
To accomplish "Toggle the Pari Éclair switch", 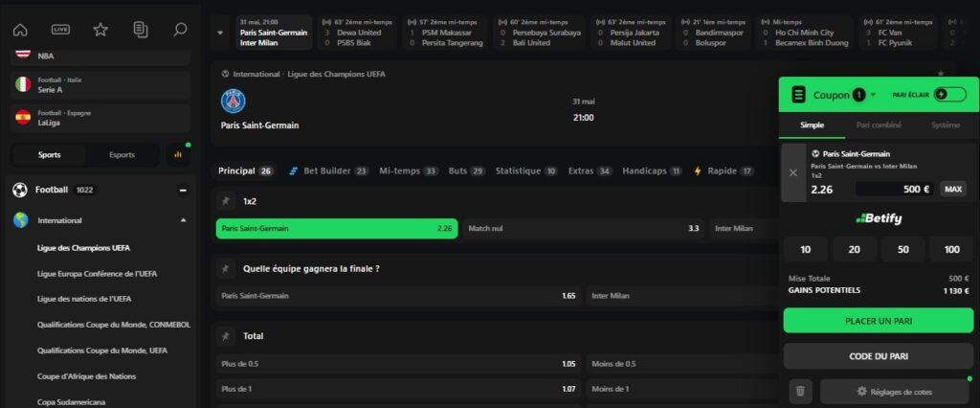I will click(949, 95).
